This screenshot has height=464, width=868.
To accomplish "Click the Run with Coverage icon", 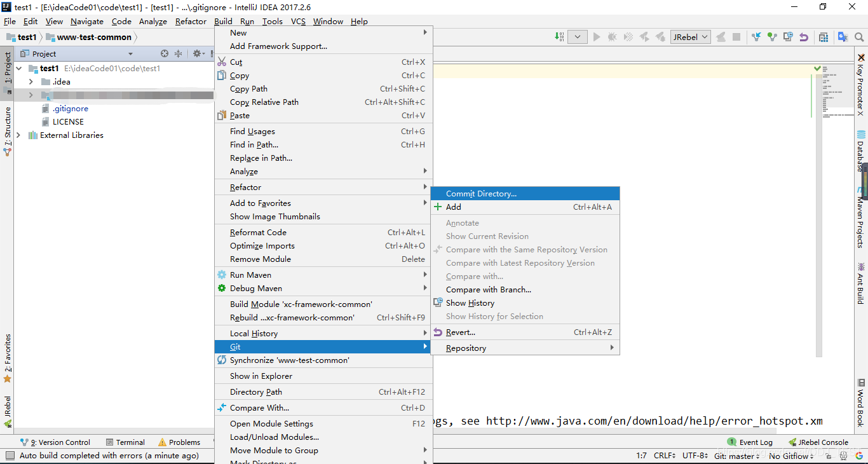I will coord(628,37).
